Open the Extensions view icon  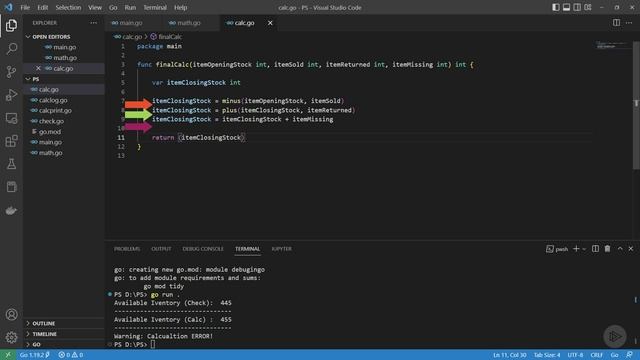[11, 141]
